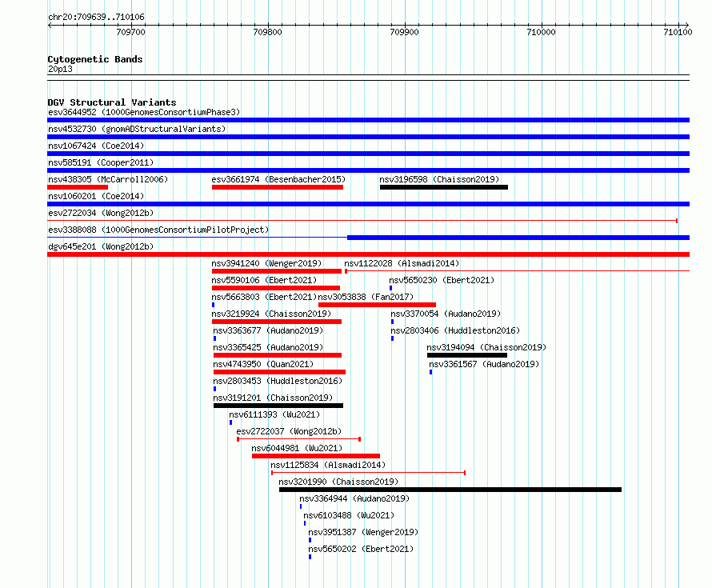Click the chr20:709639..710106 coordinate label
Image resolution: width=712 pixels, height=588 pixels.
96,17
